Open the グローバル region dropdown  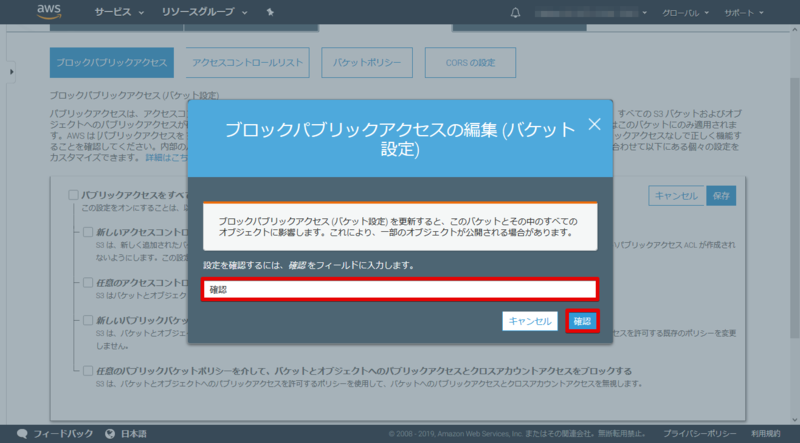point(685,13)
